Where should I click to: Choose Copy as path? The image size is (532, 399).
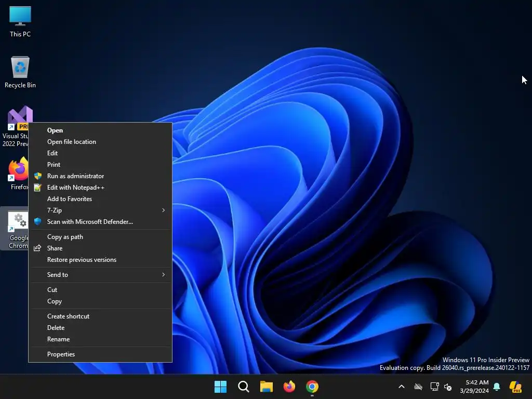[x=100, y=237]
